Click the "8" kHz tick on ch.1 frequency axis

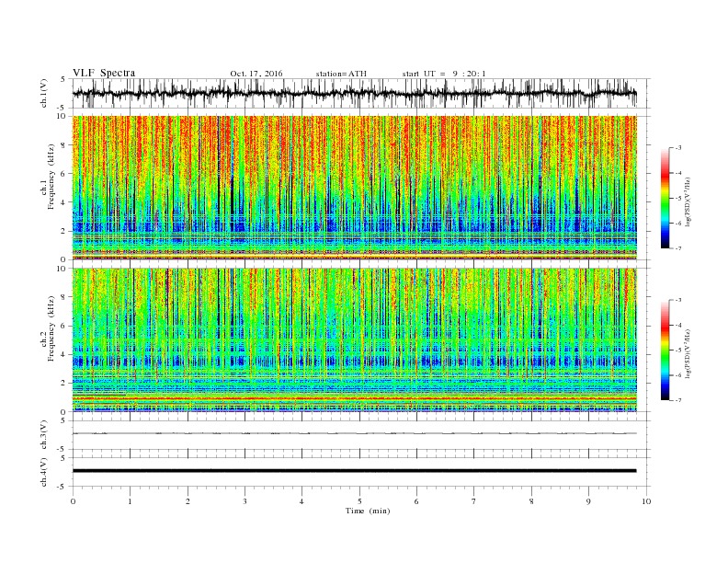(64, 145)
